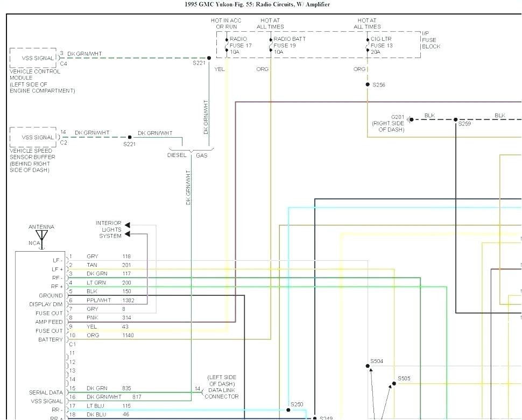The image size is (522, 420).
Task: Select the S250 splice dot
Action: pyautogui.click(x=288, y=410)
